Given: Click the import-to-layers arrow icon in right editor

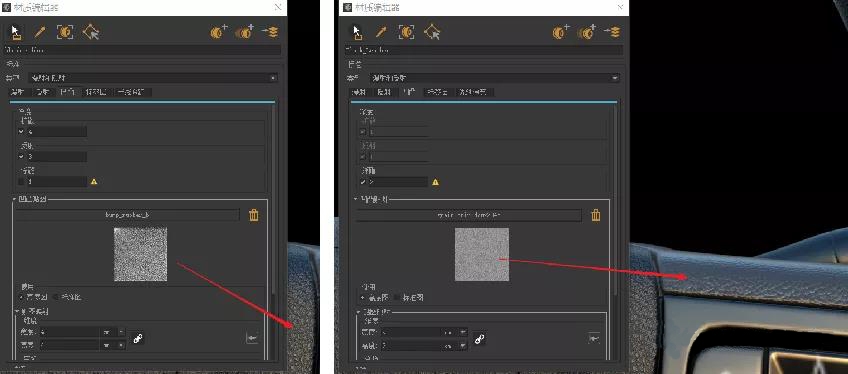Looking at the screenshot, I should (x=612, y=32).
